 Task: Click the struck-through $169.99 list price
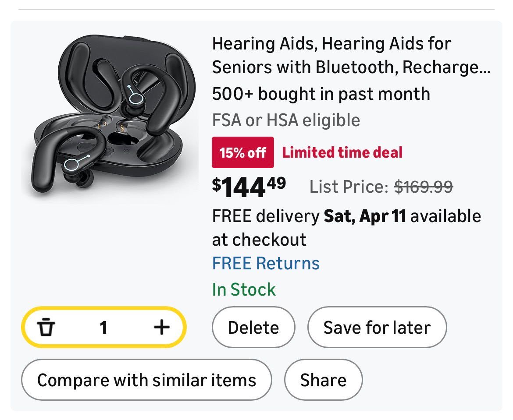(x=424, y=187)
